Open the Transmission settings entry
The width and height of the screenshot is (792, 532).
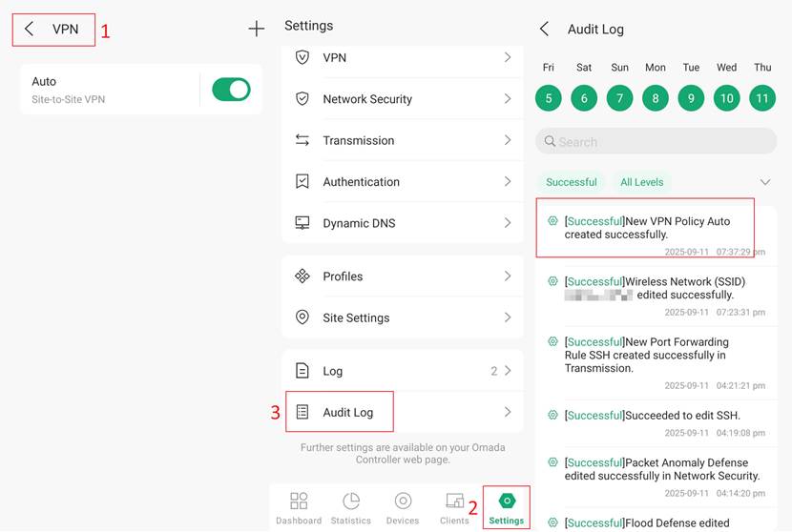[x=359, y=140]
